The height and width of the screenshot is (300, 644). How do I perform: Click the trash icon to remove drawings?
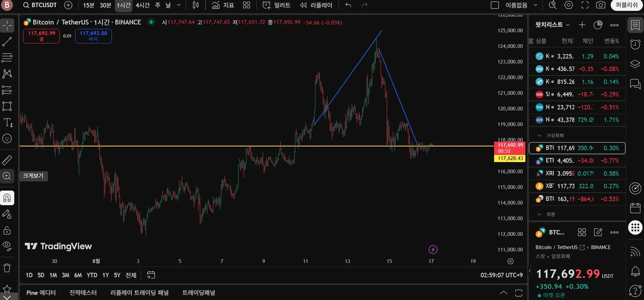click(x=7, y=268)
